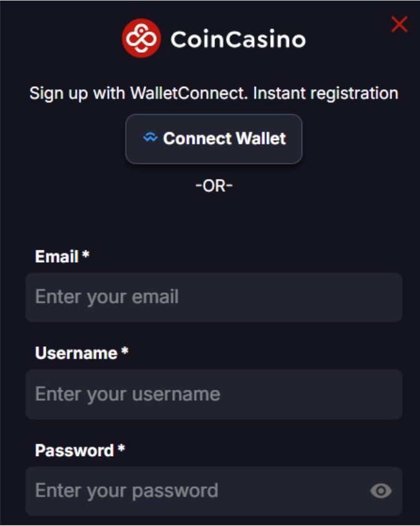Click the Connect Wallet button
Viewport: 420px width, 526px height.
(214, 139)
